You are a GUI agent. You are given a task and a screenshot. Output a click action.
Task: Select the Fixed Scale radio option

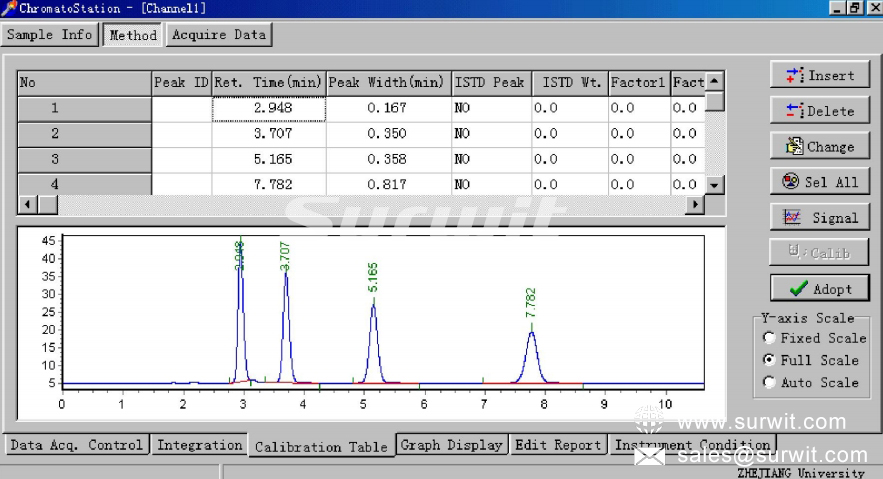(x=769, y=338)
